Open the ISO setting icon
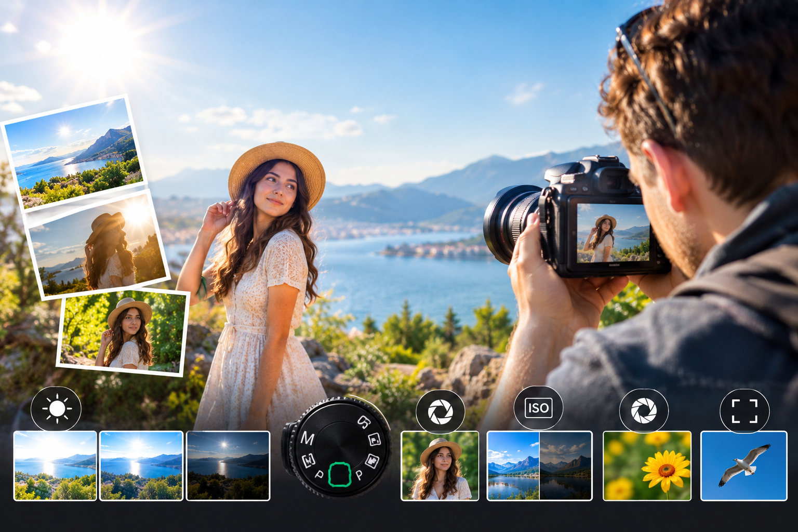This screenshot has width=798, height=532. pyautogui.click(x=538, y=408)
